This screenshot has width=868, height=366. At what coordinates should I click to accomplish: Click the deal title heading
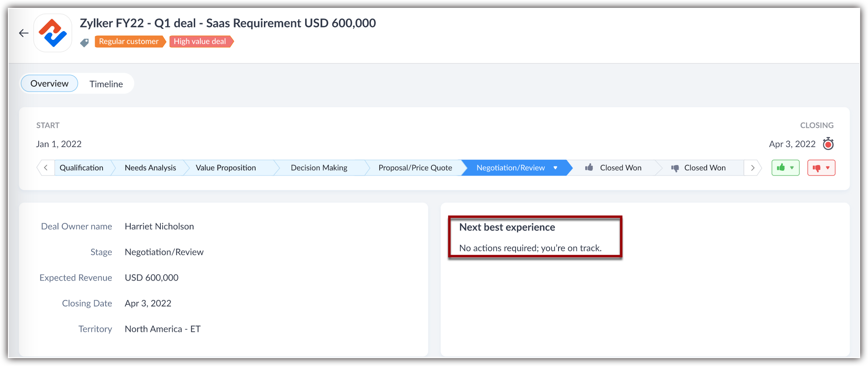(228, 23)
